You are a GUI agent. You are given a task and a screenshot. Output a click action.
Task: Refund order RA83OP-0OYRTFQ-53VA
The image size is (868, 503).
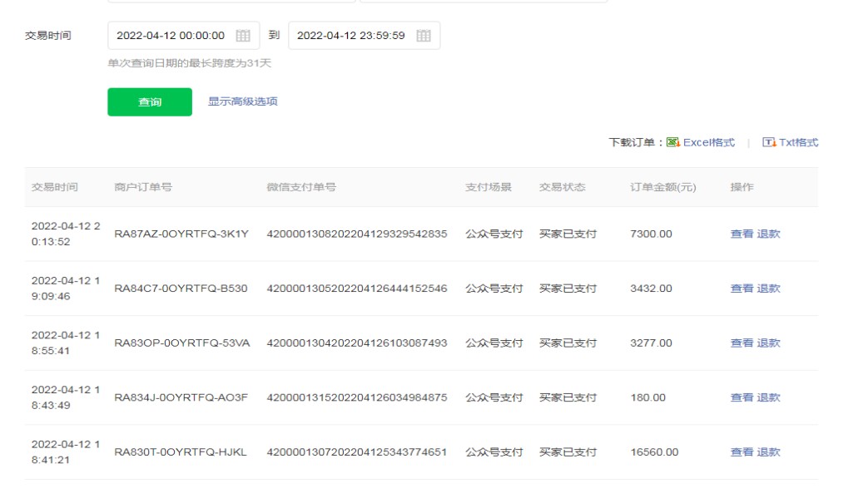(769, 343)
